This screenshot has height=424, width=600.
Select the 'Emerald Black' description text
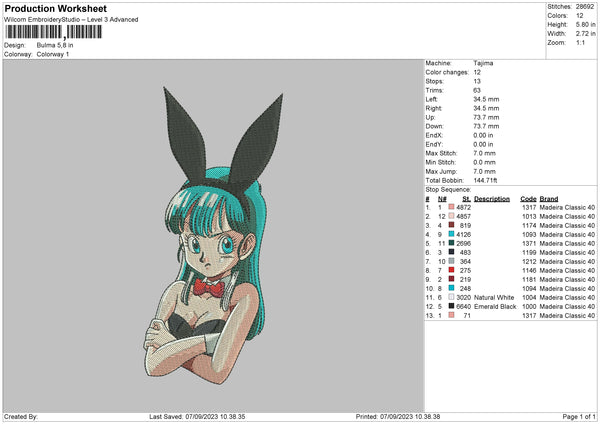click(x=495, y=307)
